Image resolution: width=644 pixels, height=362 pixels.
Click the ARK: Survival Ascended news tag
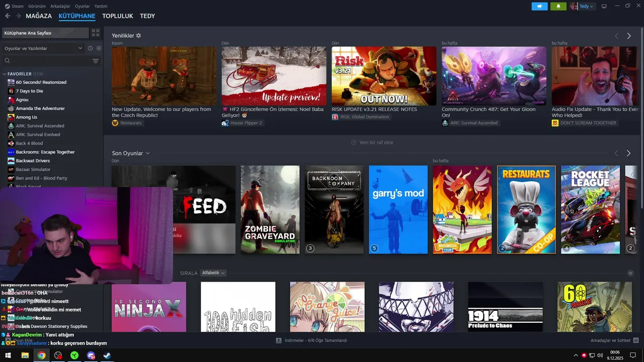tap(470, 123)
